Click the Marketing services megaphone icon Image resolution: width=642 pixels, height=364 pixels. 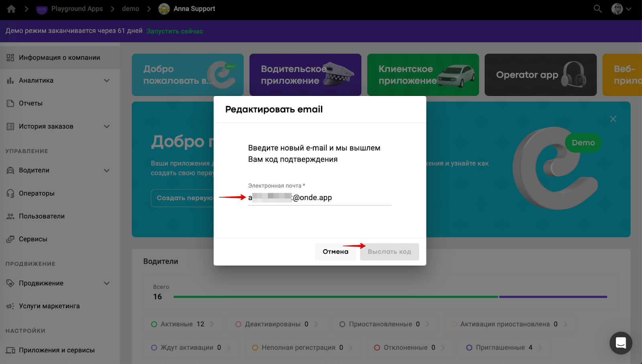point(10,306)
